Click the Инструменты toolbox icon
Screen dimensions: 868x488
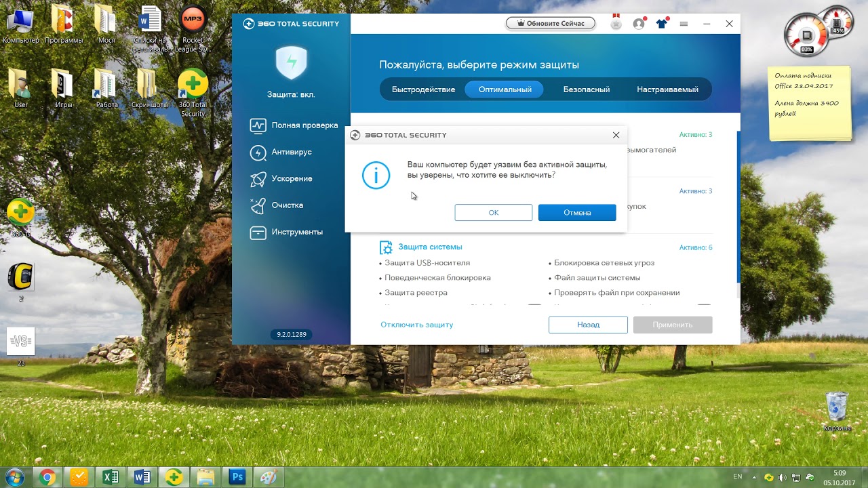tap(258, 232)
